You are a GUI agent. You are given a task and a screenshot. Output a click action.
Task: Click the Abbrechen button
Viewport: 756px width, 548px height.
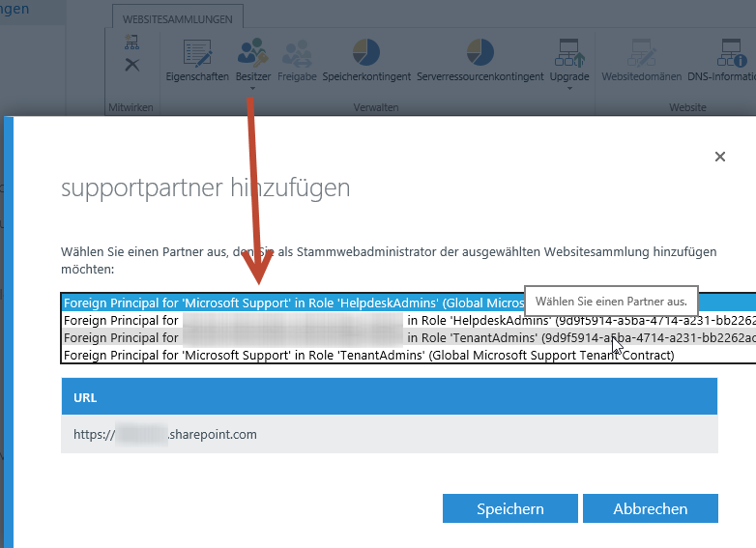coord(651,508)
